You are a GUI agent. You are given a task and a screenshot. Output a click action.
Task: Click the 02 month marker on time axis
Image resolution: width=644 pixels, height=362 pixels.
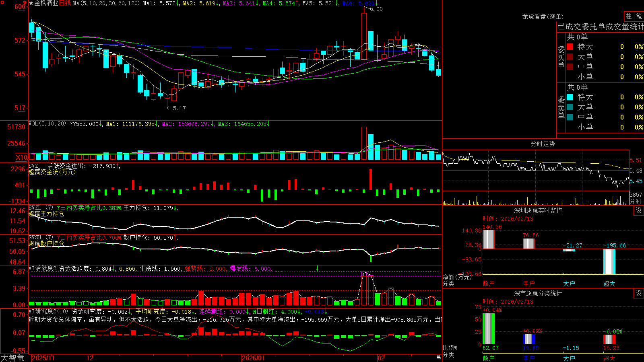pyautogui.click(x=381, y=358)
